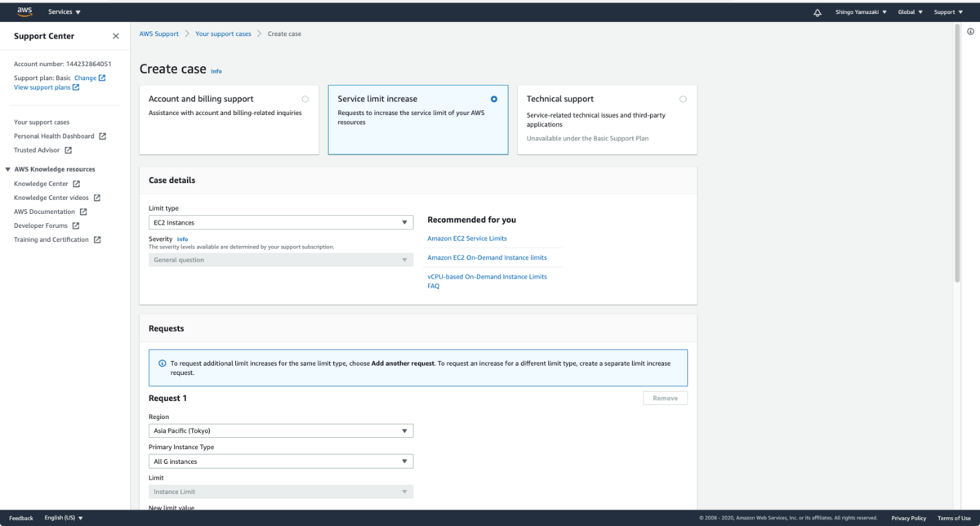The height and width of the screenshot is (526, 980).
Task: Click the Create case breadcrumb text
Action: [284, 33]
